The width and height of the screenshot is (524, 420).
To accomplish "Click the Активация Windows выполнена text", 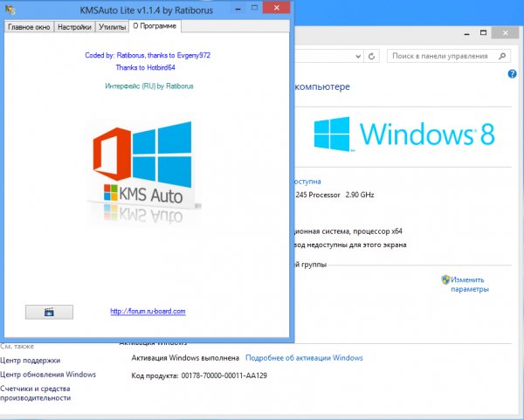I will [x=185, y=358].
